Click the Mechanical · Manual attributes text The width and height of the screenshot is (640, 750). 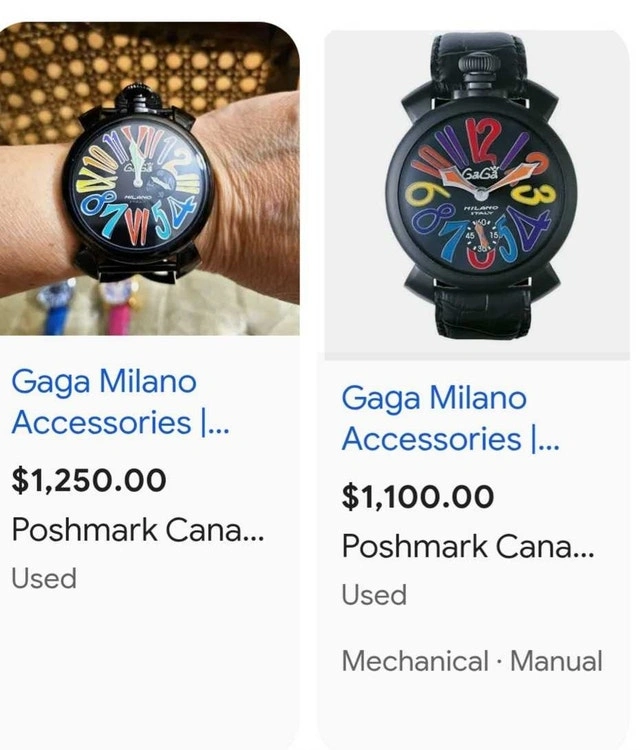[472, 661]
